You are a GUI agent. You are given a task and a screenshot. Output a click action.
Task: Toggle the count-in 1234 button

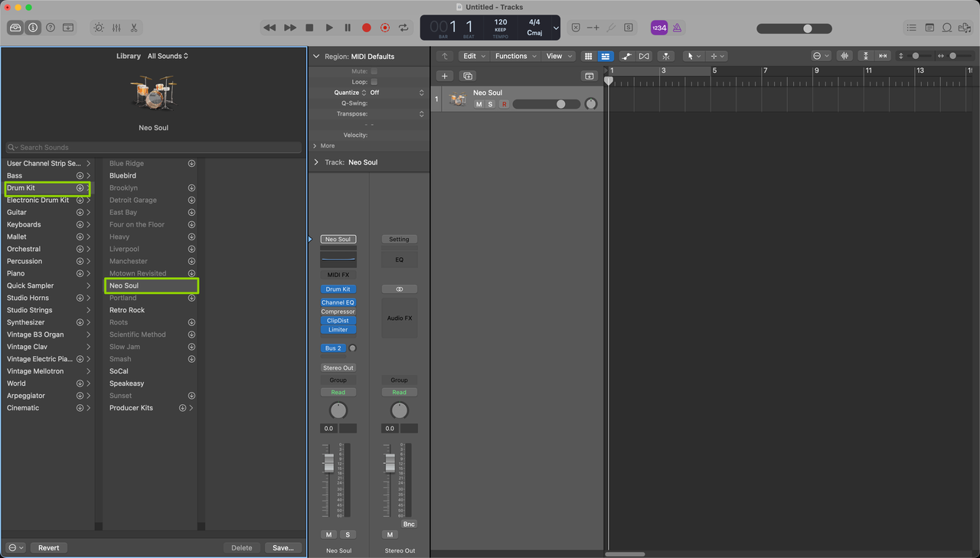(x=658, y=28)
